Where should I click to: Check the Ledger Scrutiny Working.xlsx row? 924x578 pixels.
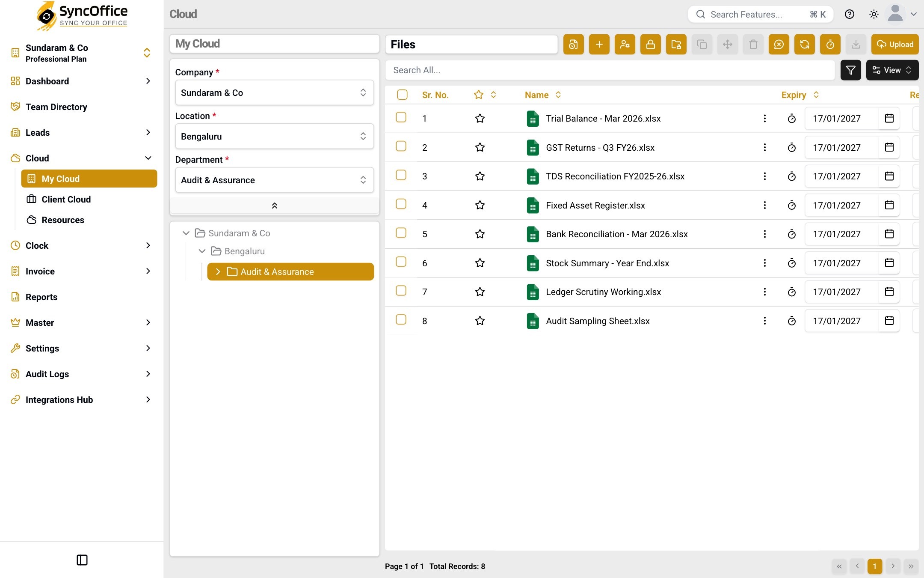coord(401,290)
